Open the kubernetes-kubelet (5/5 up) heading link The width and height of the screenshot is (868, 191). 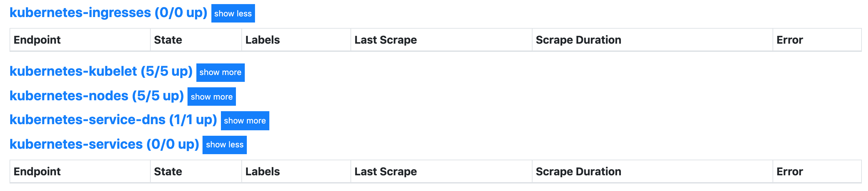point(101,72)
